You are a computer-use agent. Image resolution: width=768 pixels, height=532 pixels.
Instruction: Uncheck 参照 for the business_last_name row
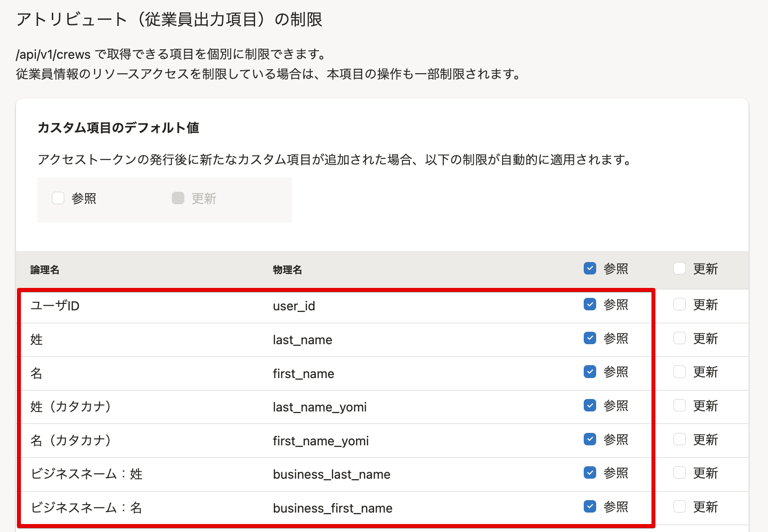[590, 473]
